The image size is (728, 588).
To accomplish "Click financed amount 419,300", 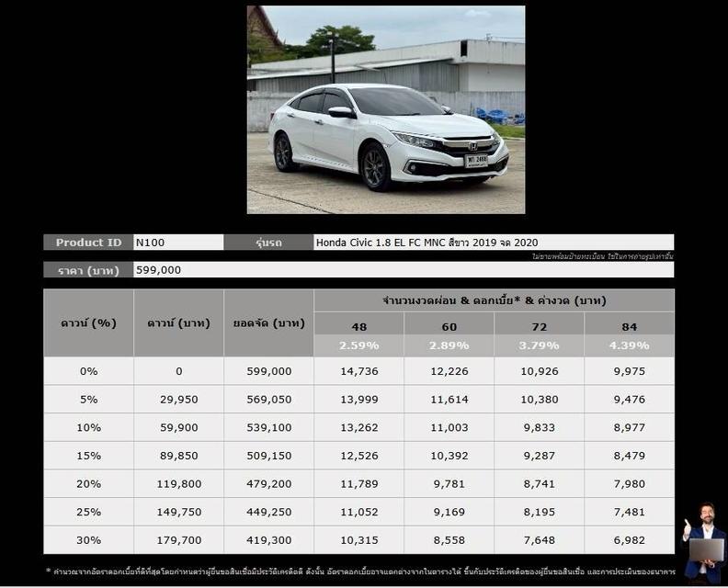I will (x=268, y=540).
